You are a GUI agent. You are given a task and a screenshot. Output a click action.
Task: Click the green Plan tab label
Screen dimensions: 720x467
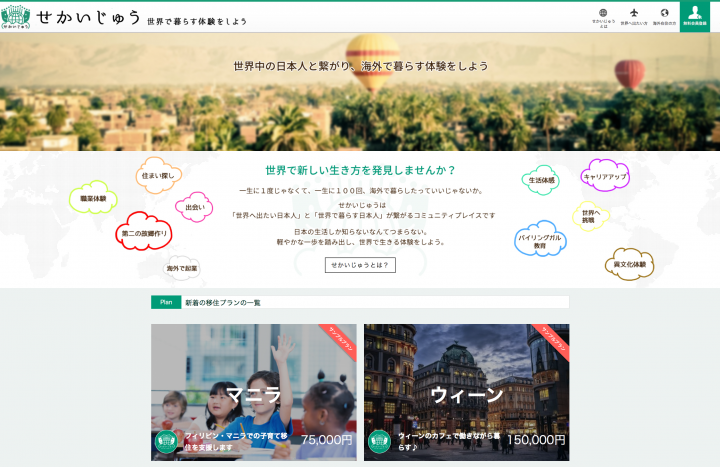click(166, 302)
